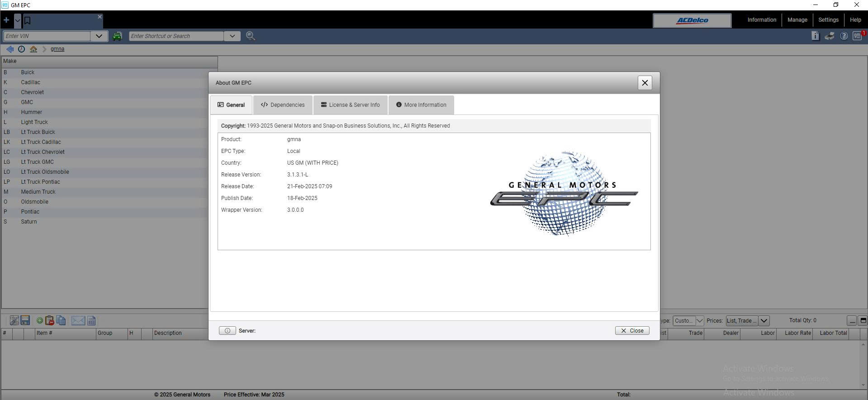Open the gm notifications icon with badge
868x400 pixels.
click(x=858, y=36)
